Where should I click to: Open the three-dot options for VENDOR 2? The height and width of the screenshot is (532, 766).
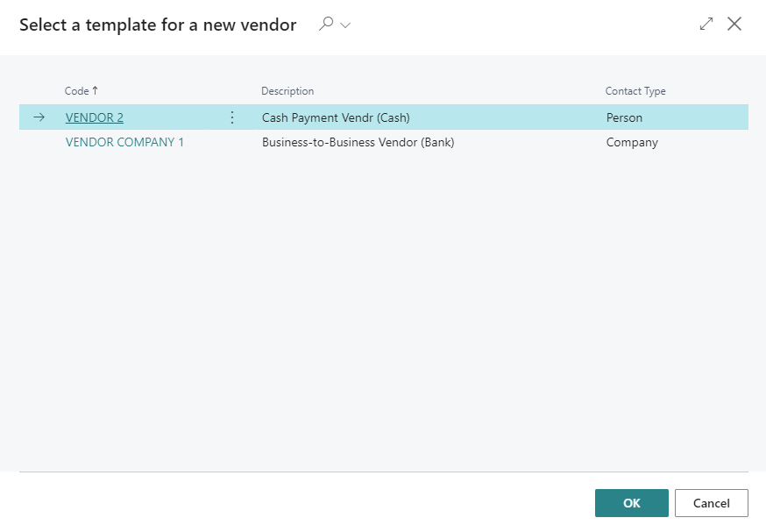[x=232, y=117]
